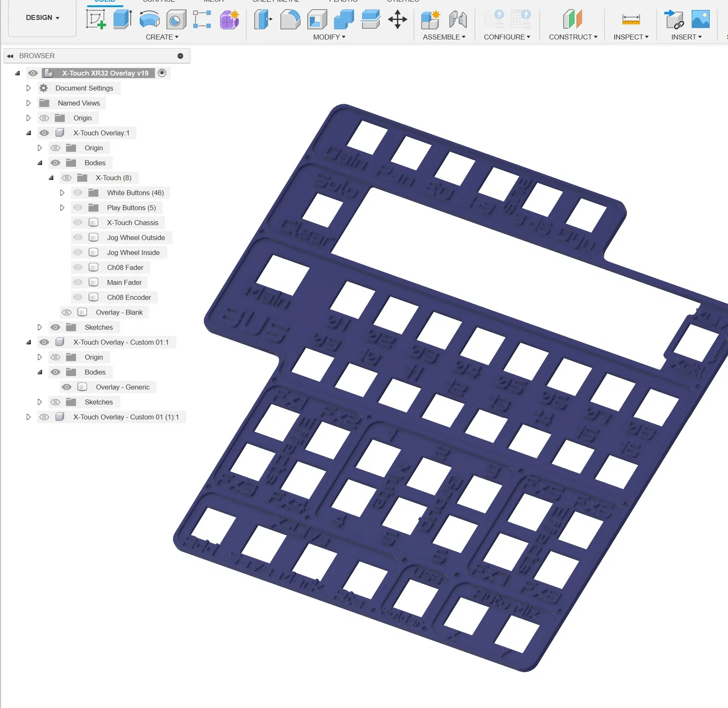The height and width of the screenshot is (708, 728).
Task: Open the INSPECT menu
Action: pyautogui.click(x=631, y=37)
